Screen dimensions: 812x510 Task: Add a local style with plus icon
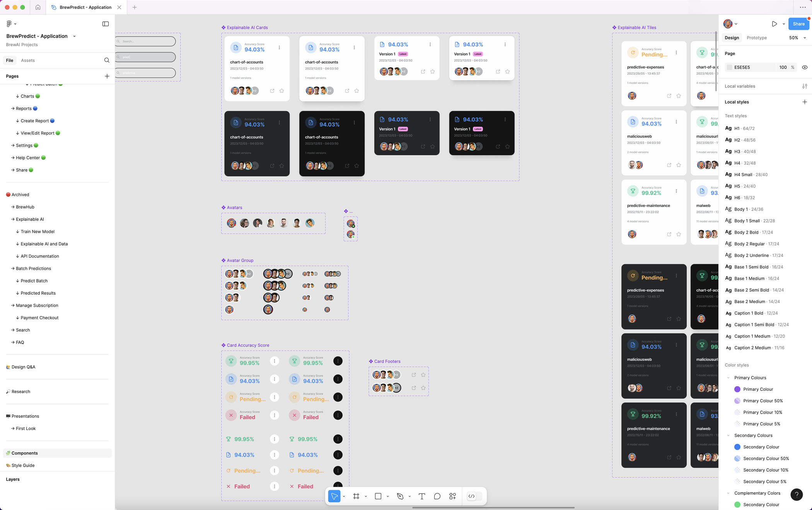point(805,102)
